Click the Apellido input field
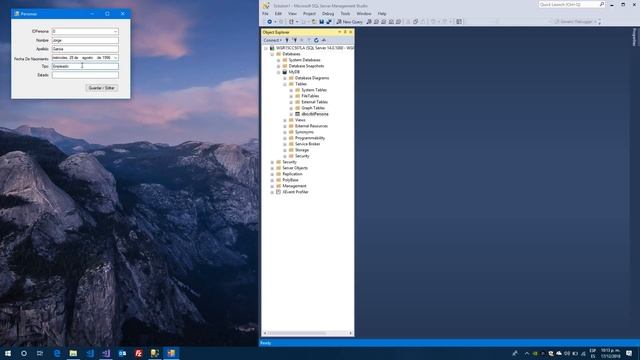This screenshot has height=360, width=640. 85,49
